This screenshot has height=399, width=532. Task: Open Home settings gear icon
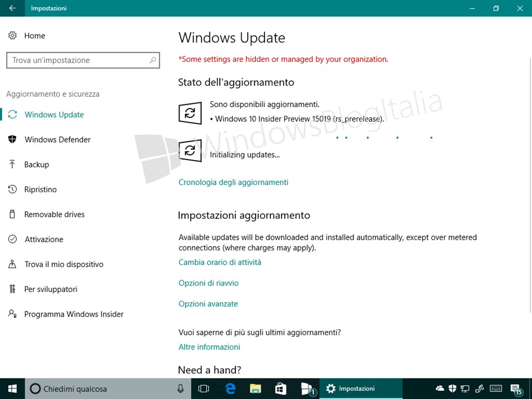pyautogui.click(x=13, y=35)
